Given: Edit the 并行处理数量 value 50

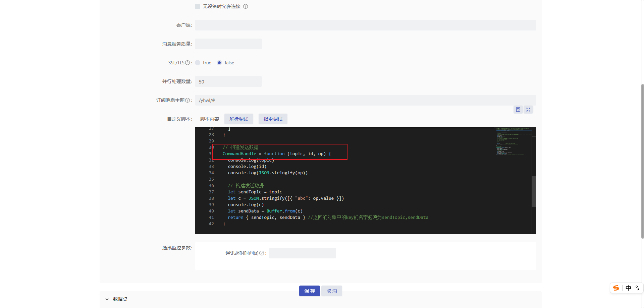Looking at the screenshot, I should coord(228,81).
